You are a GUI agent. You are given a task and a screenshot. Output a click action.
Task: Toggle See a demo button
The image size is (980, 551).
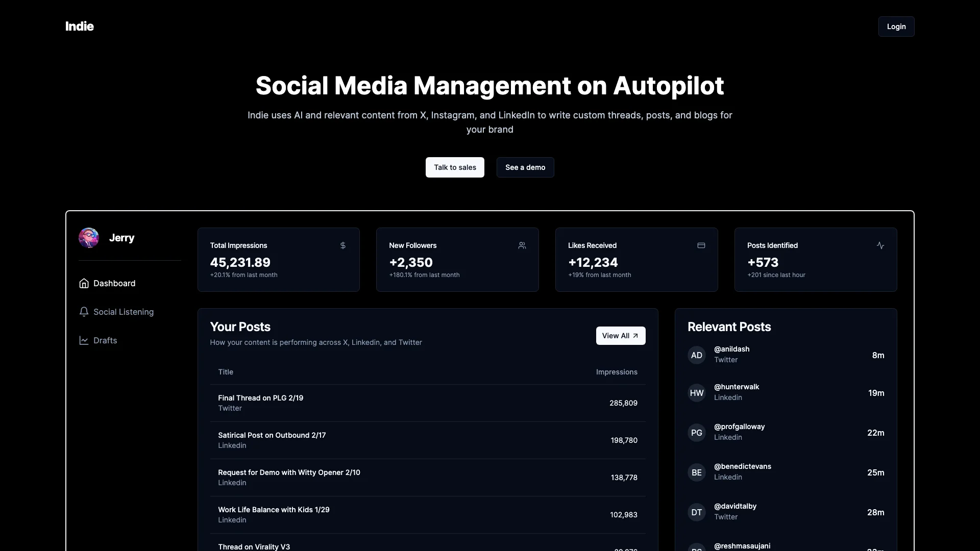525,167
